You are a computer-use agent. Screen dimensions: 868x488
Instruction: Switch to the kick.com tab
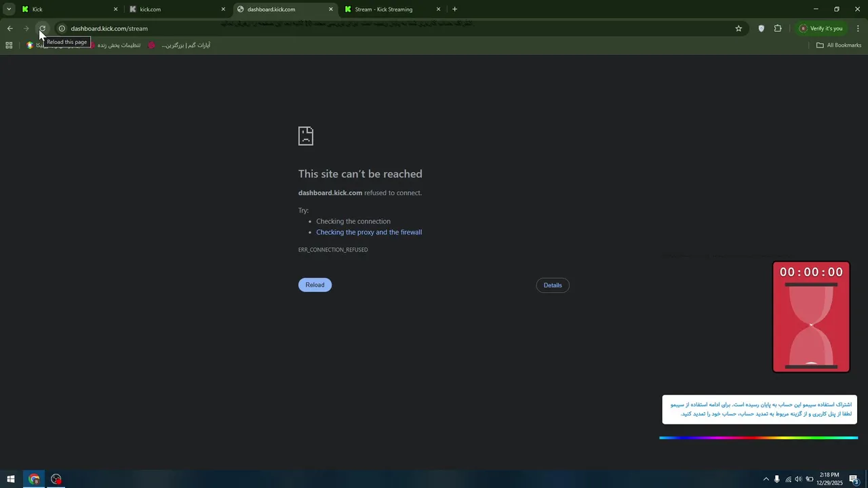pos(178,9)
